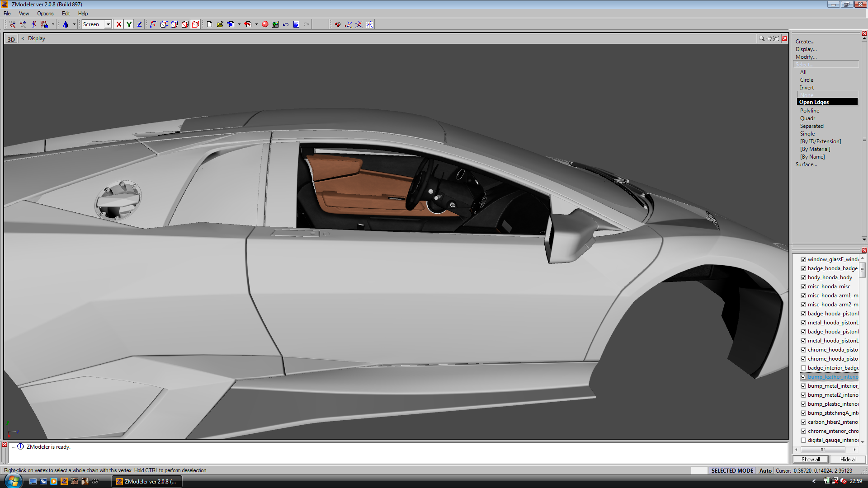Select the red X axis constraint icon
The image size is (868, 488).
118,24
